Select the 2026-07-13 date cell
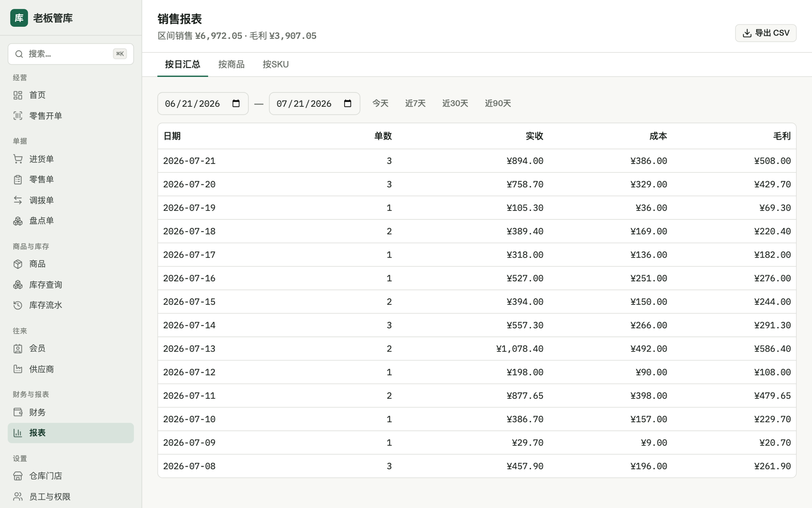This screenshot has height=508, width=812. [189, 349]
